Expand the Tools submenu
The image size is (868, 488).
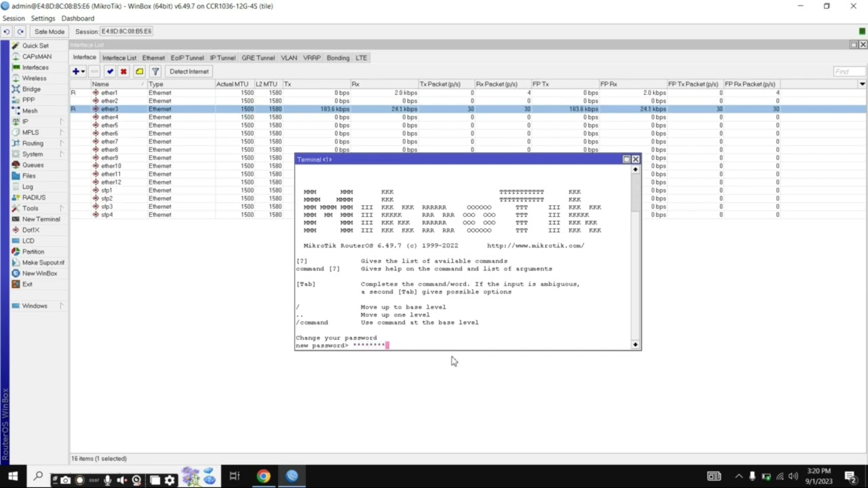(38, 209)
